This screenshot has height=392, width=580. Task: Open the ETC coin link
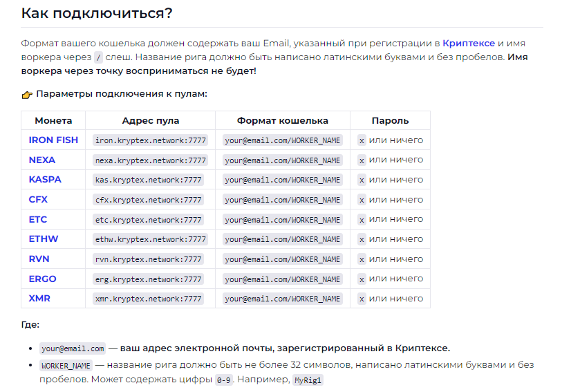point(38,220)
